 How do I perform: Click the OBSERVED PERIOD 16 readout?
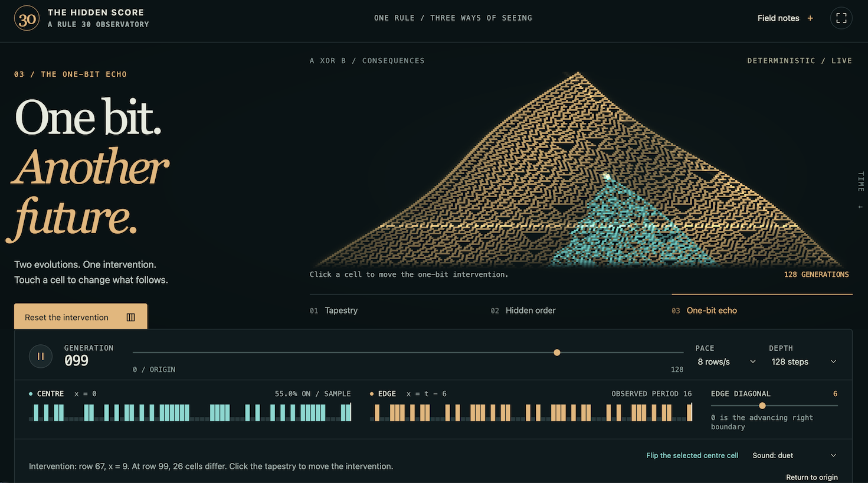651,394
